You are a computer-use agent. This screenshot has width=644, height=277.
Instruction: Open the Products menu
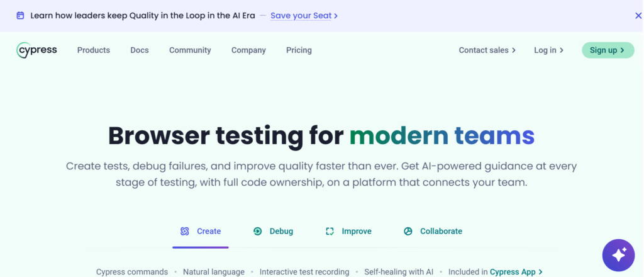(x=94, y=50)
